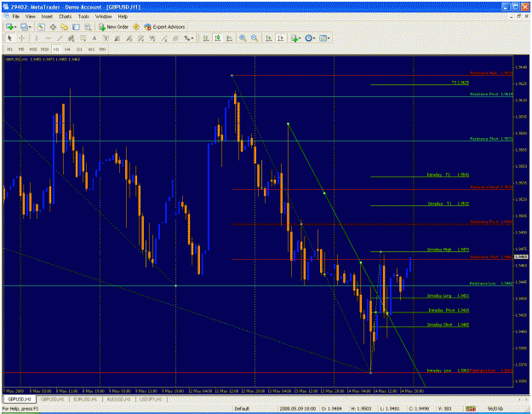Zoom in the chart with magnifier plus
Viewport: 532px width, 414px height.
coord(243,38)
